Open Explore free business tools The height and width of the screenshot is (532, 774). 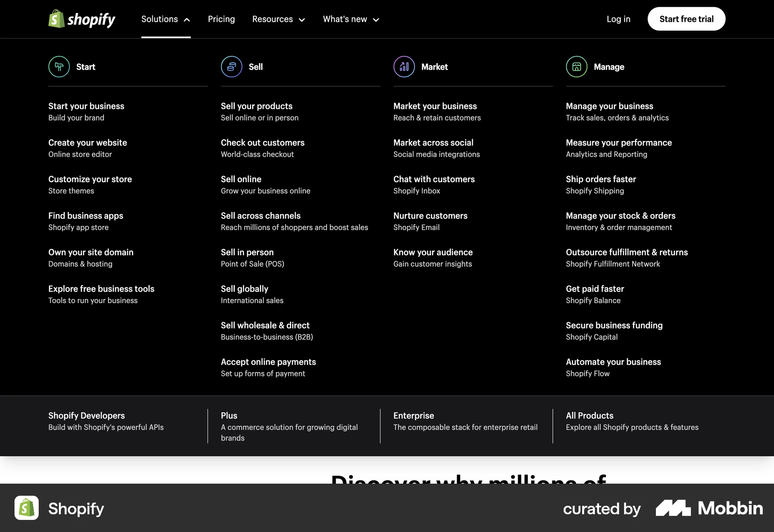point(101,289)
